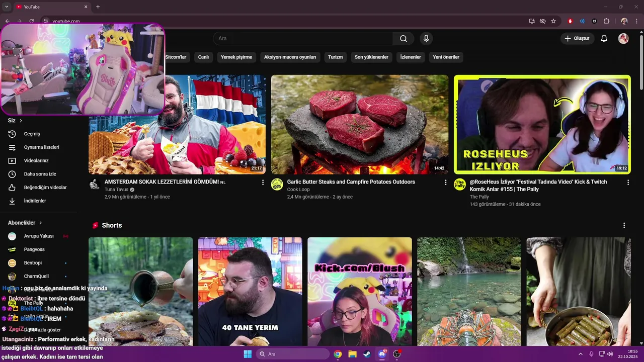Open more options for Garlic Butter Steaks video
This screenshot has height=362, width=644.
coord(445,183)
